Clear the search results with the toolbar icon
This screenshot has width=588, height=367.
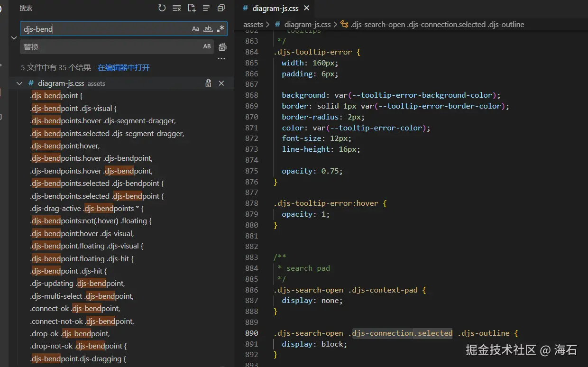click(x=177, y=8)
